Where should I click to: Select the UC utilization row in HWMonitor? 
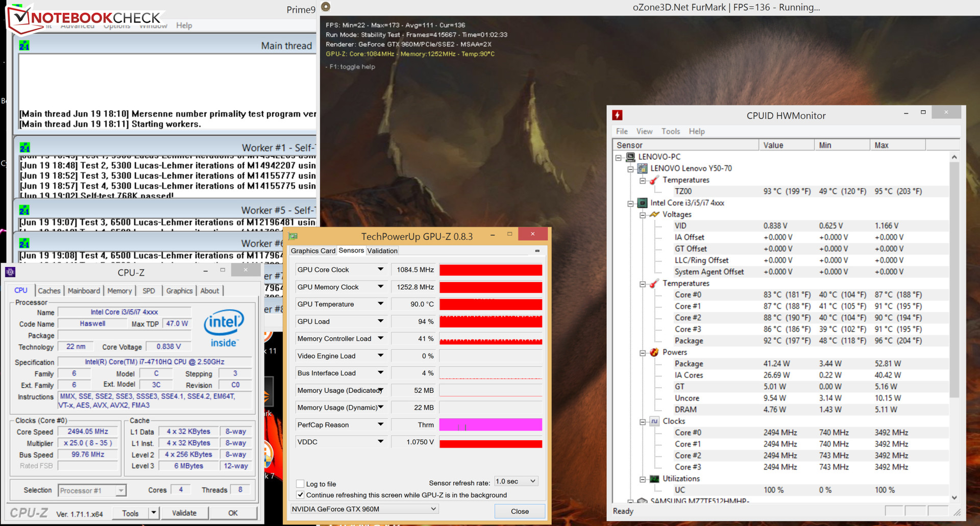(x=781, y=490)
